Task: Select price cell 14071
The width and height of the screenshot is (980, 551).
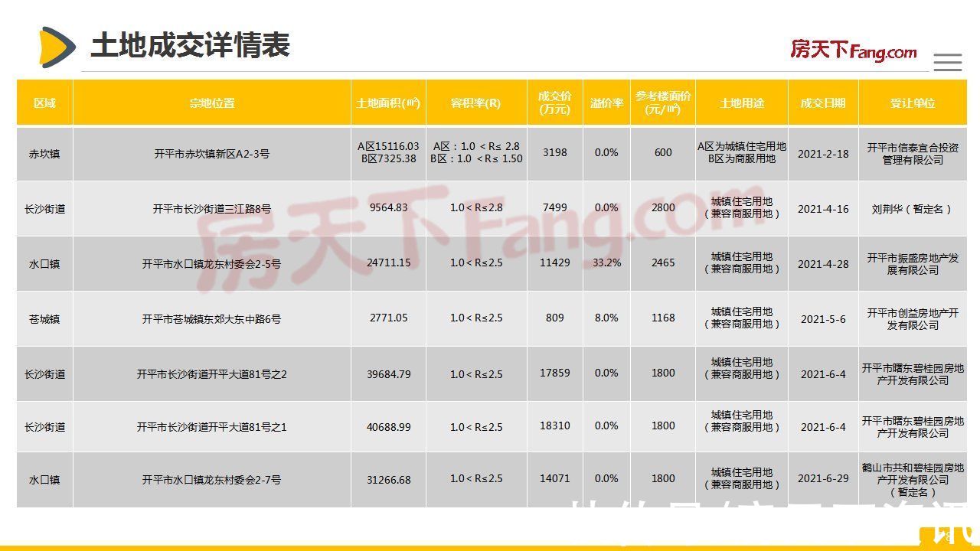Action: pyautogui.click(x=554, y=478)
